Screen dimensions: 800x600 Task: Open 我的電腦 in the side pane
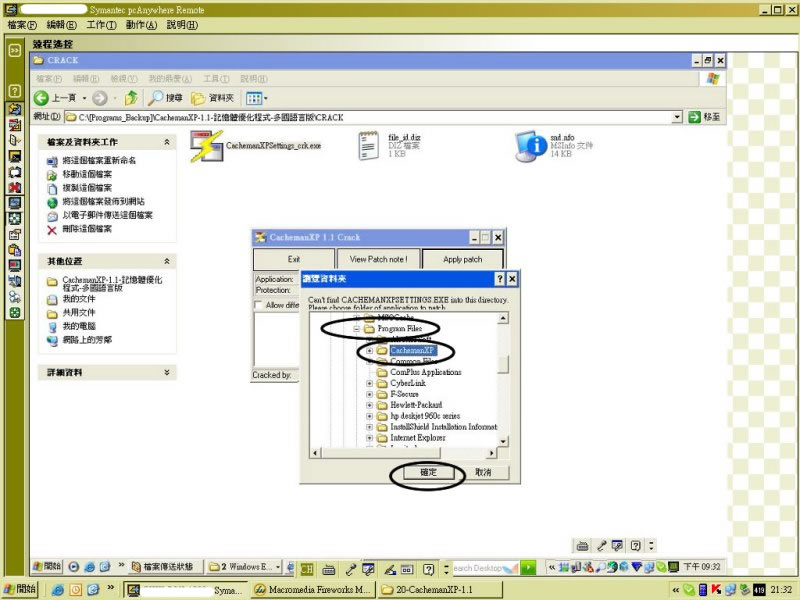tap(79, 326)
